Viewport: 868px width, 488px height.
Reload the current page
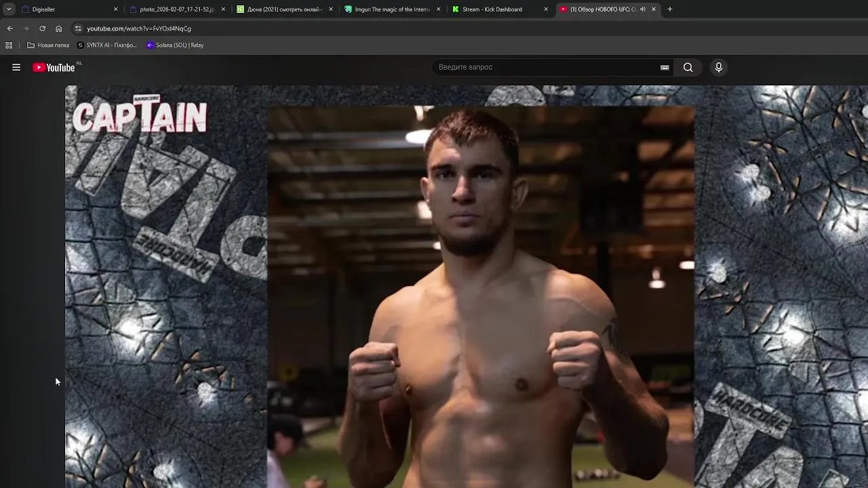pos(42,28)
